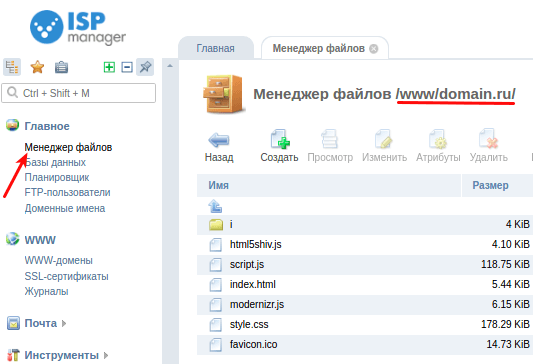This screenshot has height=364, width=533.
Task: Click the WWW globe section icon
Action: [13, 239]
